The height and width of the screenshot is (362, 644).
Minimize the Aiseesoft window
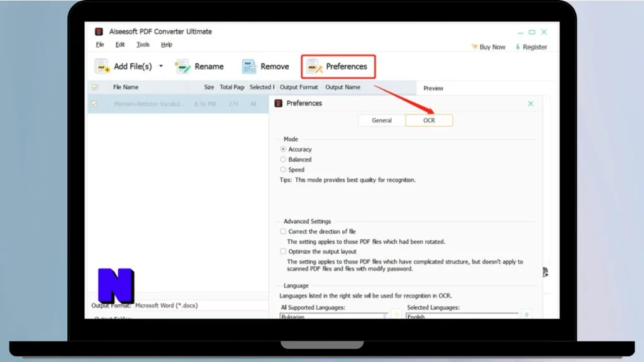coord(520,32)
